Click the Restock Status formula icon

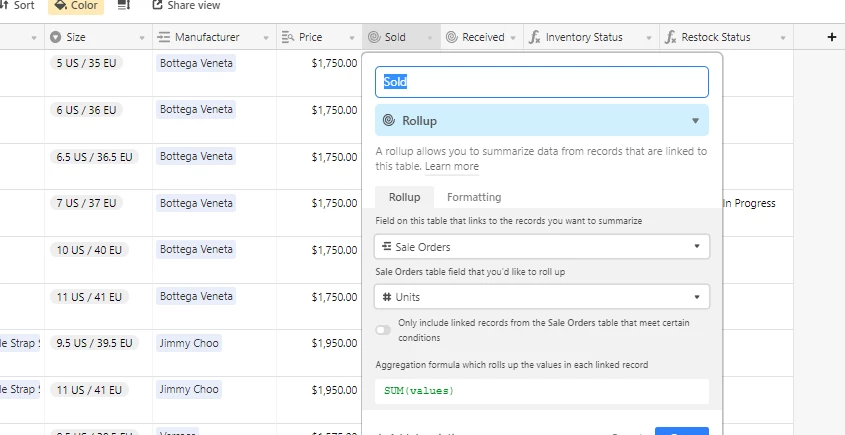(x=670, y=37)
